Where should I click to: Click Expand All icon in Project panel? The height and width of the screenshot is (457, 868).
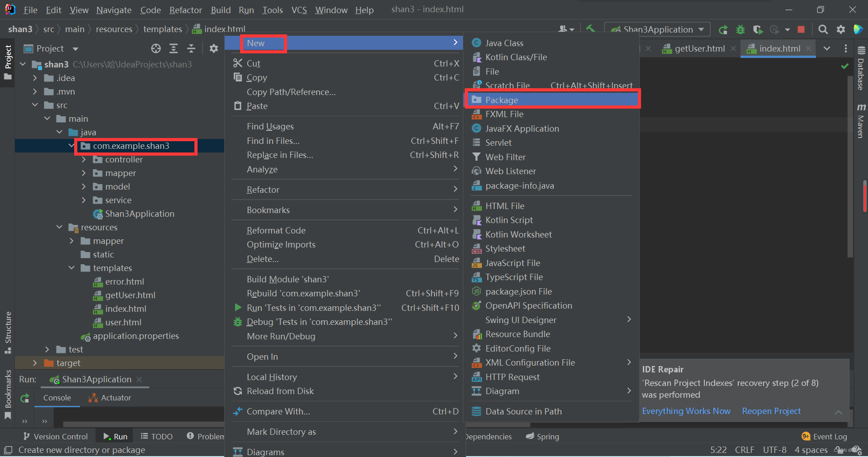coord(174,48)
